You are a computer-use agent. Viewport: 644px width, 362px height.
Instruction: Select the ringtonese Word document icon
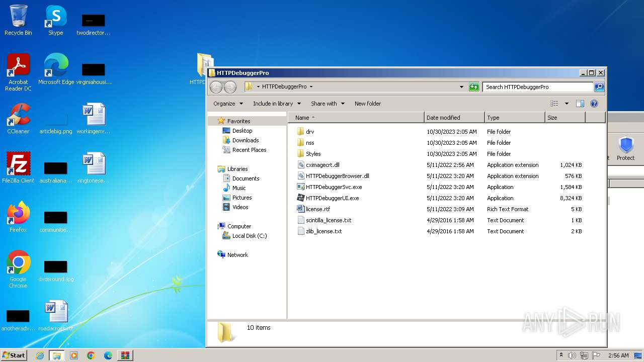tap(94, 168)
